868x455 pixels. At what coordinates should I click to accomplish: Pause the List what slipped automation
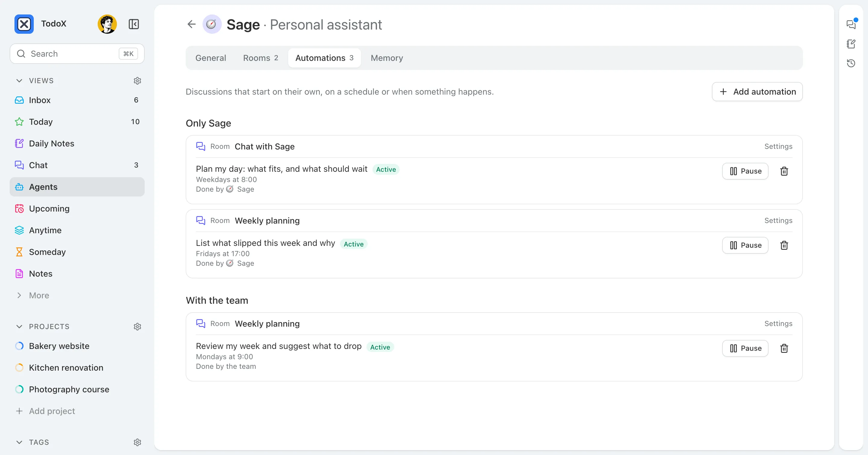click(745, 245)
